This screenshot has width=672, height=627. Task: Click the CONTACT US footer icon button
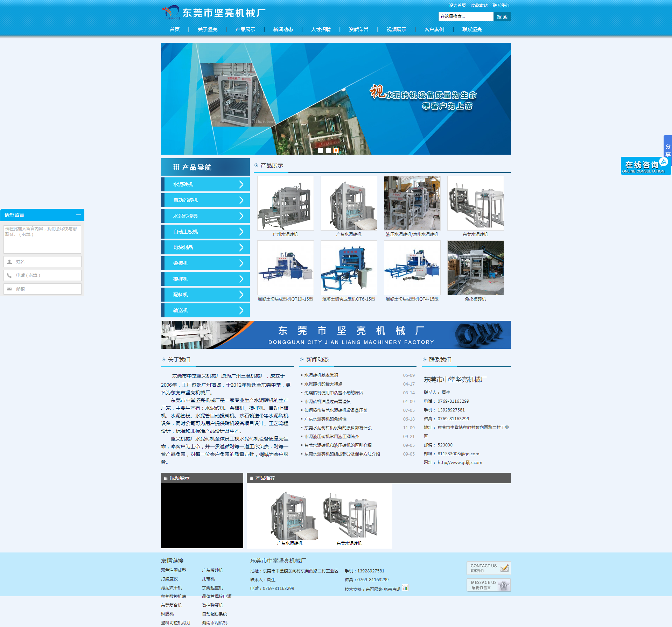point(488,568)
